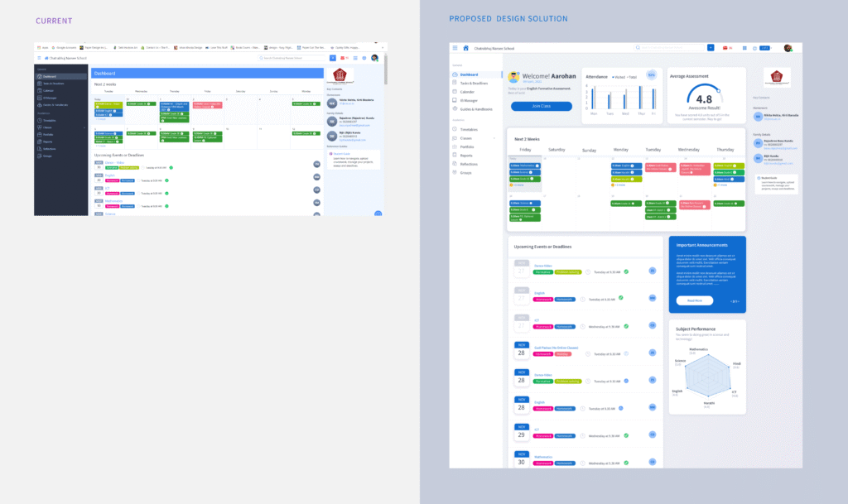The height and width of the screenshot is (504, 848).
Task: Click the home icon in proposed design header
Action: pyautogui.click(x=465, y=48)
